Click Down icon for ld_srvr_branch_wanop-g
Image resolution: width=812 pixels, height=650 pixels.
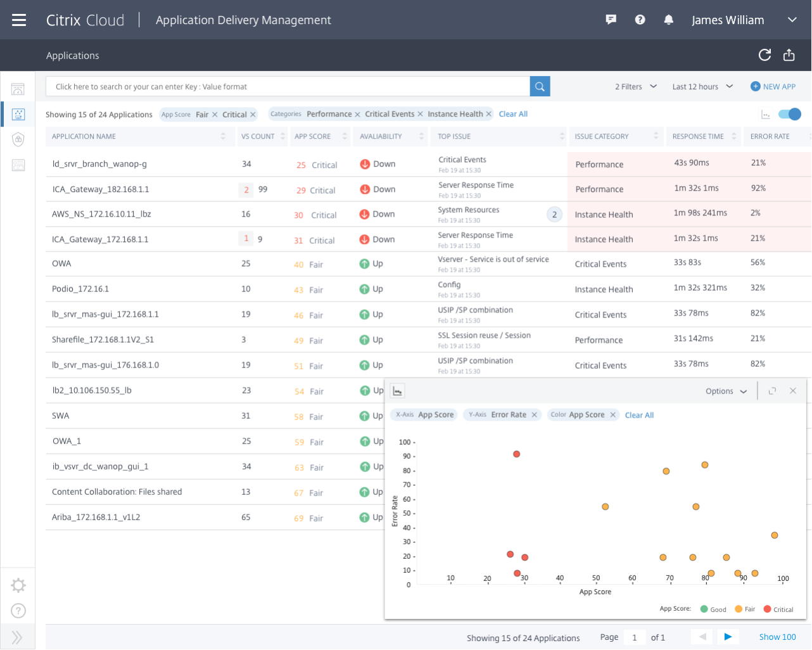365,164
